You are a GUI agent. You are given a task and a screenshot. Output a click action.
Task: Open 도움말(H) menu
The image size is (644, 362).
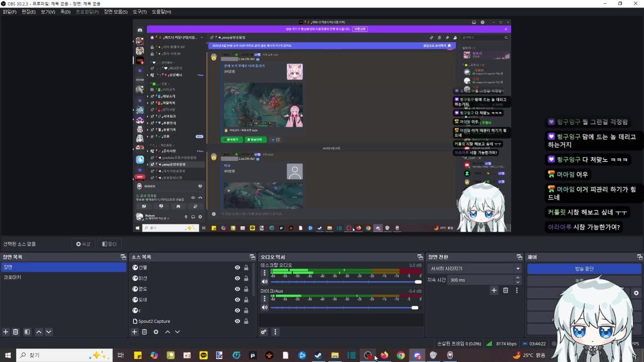click(x=162, y=12)
